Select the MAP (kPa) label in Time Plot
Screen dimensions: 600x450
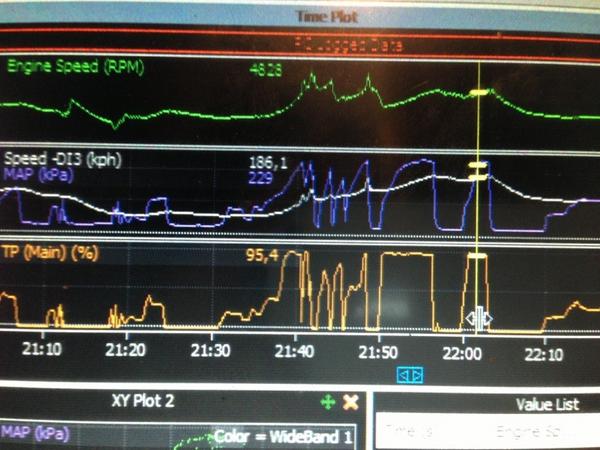[x=38, y=175]
